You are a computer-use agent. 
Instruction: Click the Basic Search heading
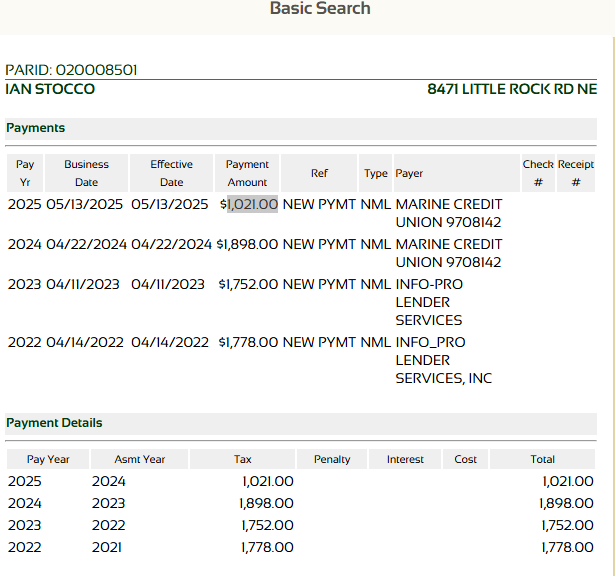coord(320,9)
